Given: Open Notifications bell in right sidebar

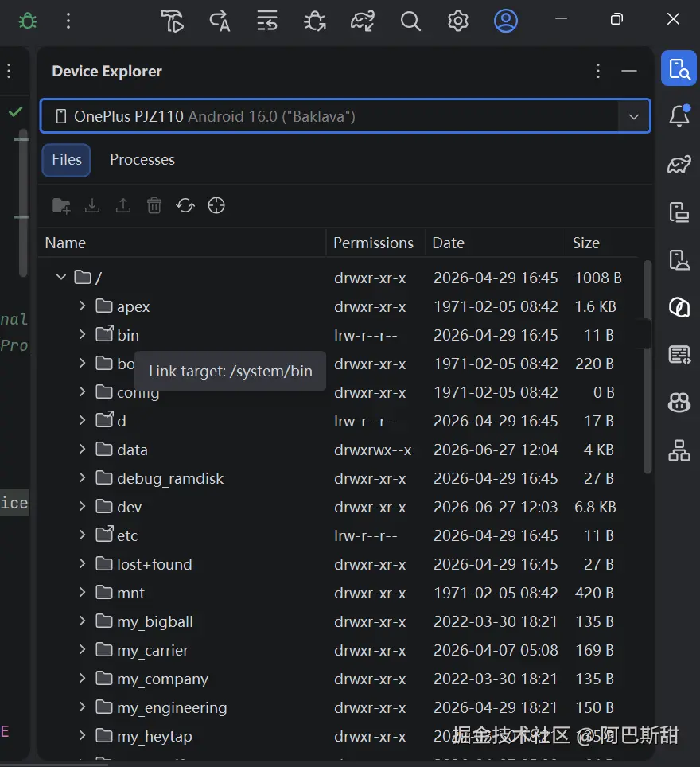Looking at the screenshot, I should pyautogui.click(x=679, y=115).
